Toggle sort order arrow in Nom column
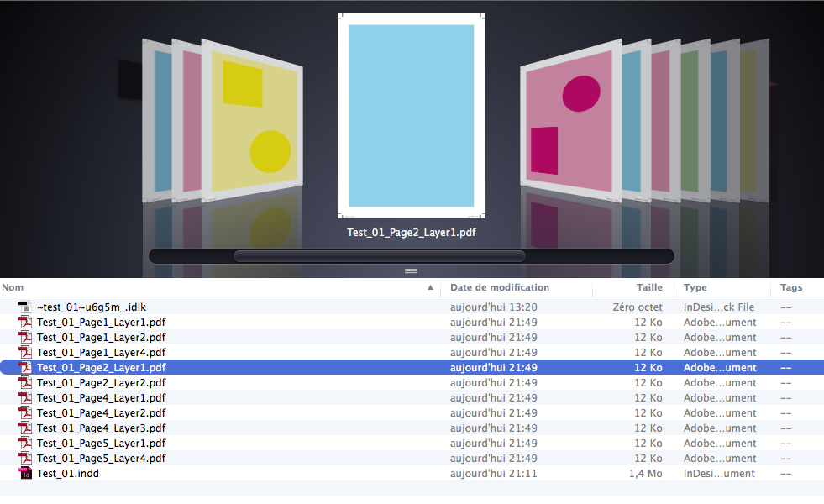 coord(430,287)
